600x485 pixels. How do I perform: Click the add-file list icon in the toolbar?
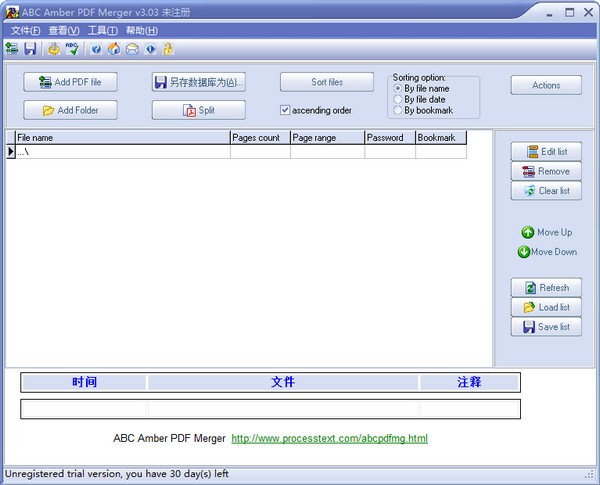[12, 49]
